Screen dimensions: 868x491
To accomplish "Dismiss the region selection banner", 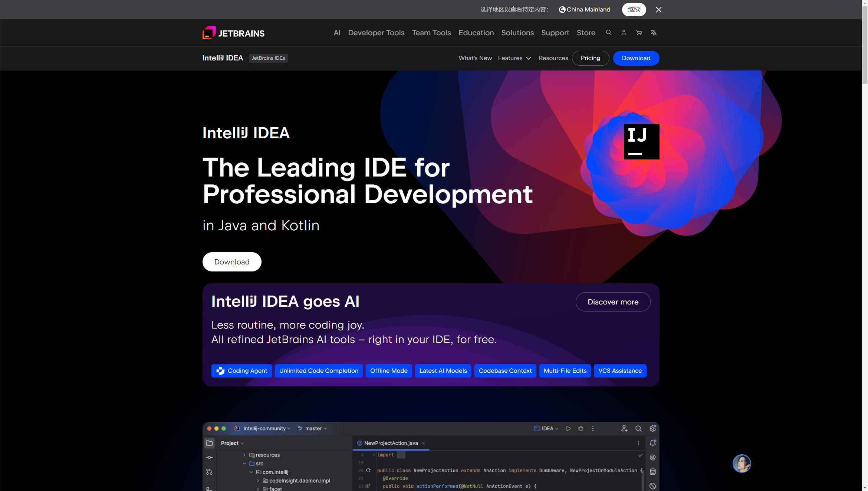I will click(x=658, y=10).
